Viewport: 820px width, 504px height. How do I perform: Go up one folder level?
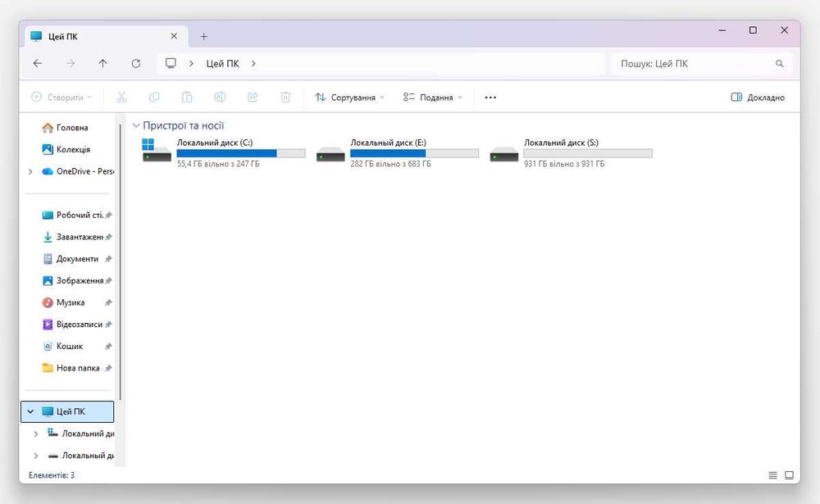point(102,63)
